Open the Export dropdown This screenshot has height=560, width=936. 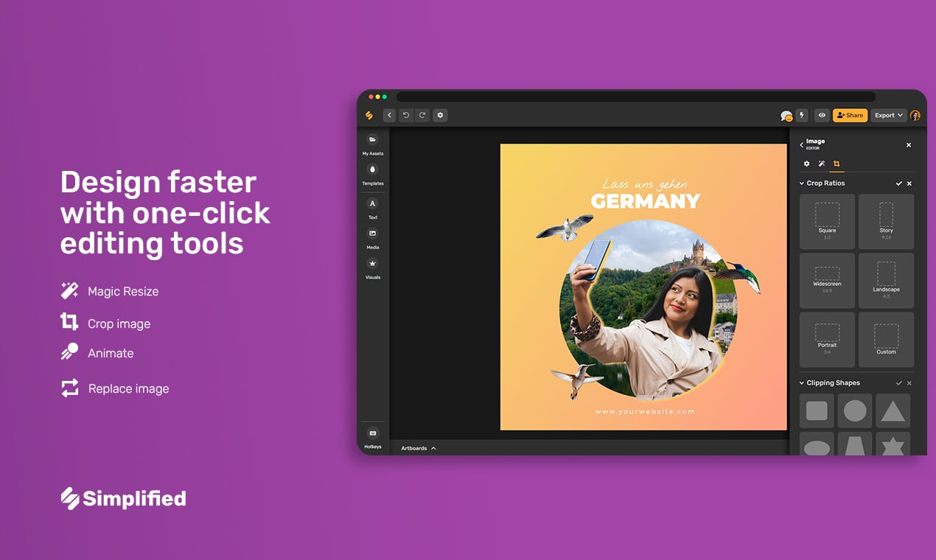tap(887, 115)
